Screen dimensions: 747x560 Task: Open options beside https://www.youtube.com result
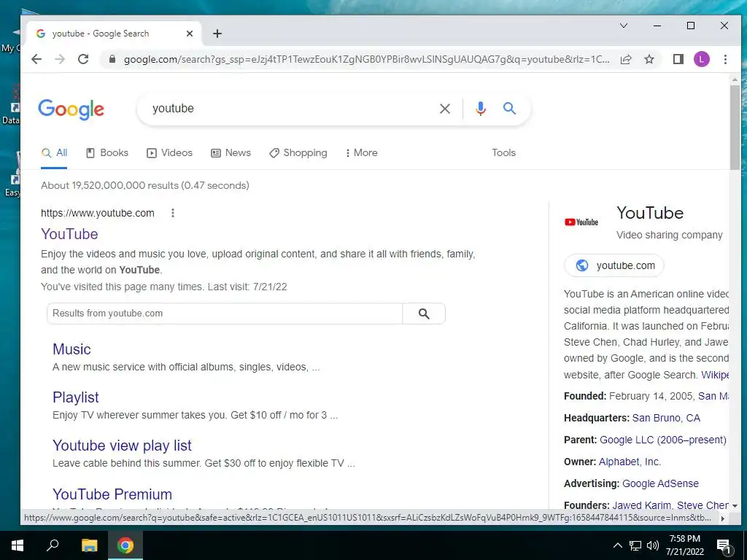tap(173, 213)
